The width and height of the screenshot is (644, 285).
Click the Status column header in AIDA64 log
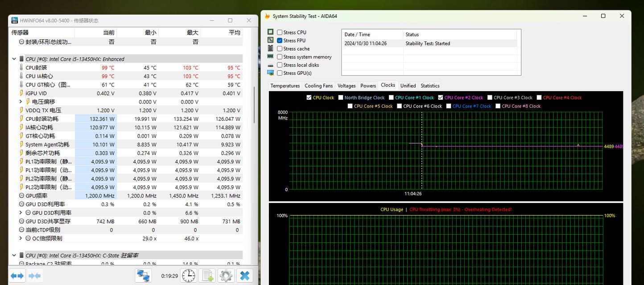pyautogui.click(x=460, y=34)
